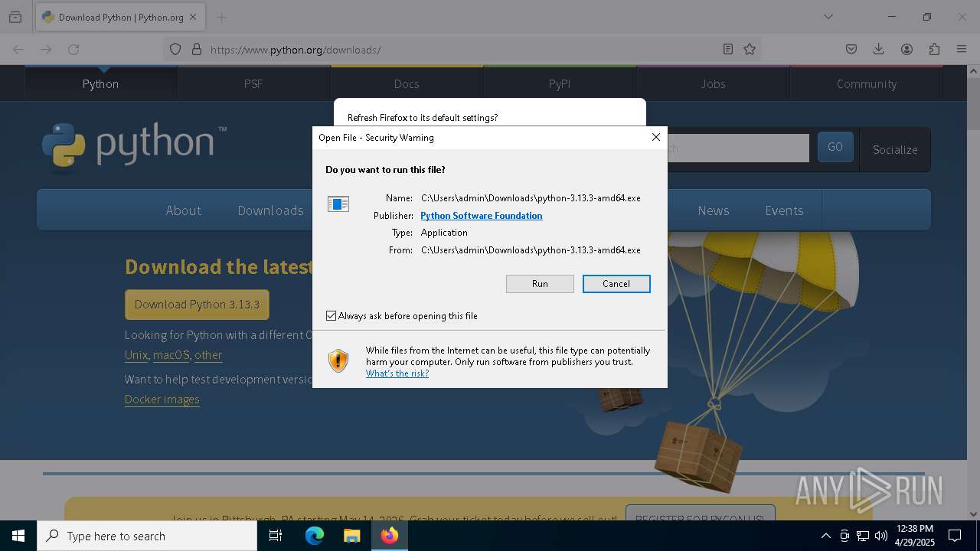The image size is (980, 551).
Task: Open File Explorer from taskbar
Action: (351, 536)
